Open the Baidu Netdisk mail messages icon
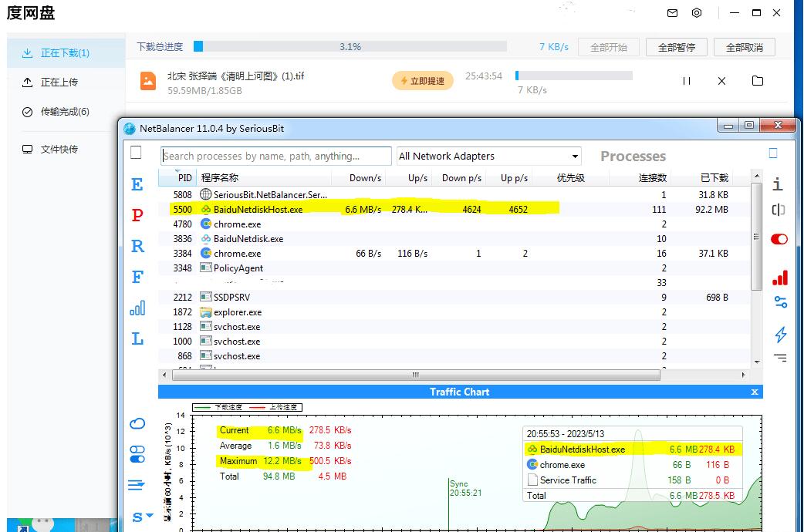Viewport: 804px width, 532px height. pos(672,13)
